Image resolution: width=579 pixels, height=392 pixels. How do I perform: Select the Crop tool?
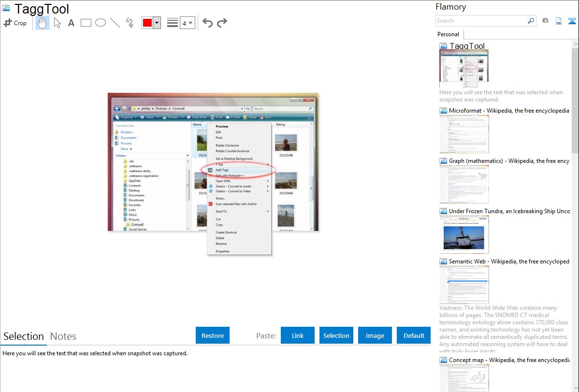pos(15,23)
